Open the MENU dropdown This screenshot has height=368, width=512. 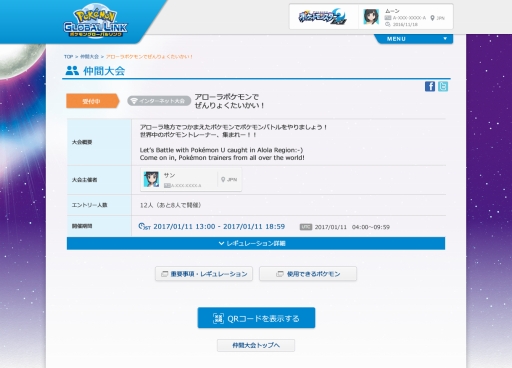pos(414,39)
